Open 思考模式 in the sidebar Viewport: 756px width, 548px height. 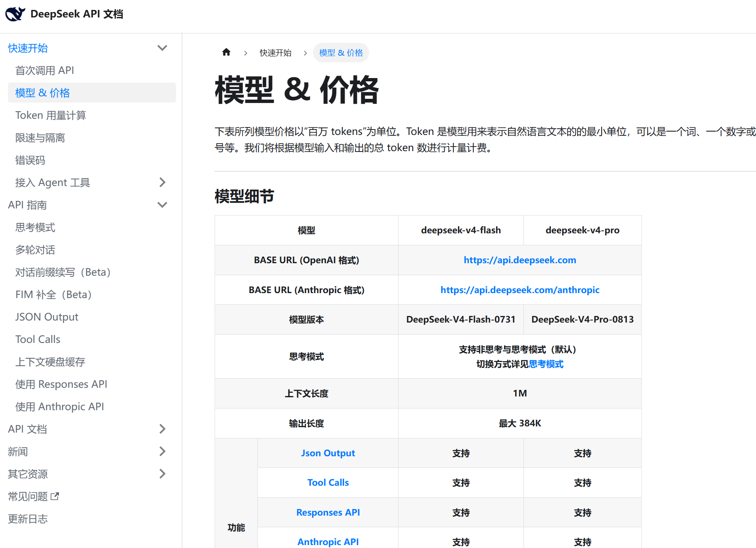[x=35, y=227]
